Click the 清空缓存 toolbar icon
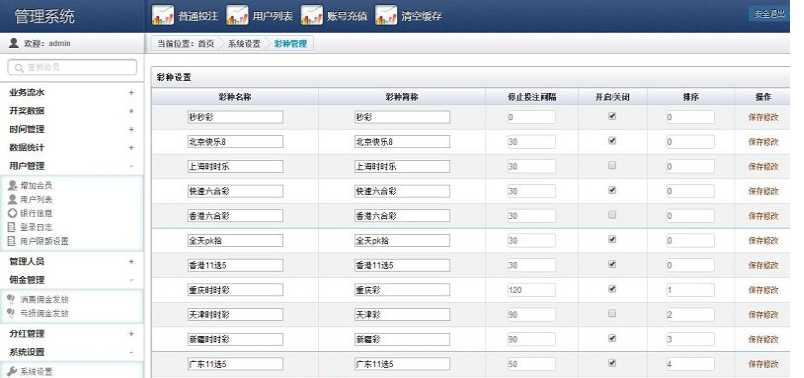The width and height of the screenshot is (804, 378). point(386,15)
